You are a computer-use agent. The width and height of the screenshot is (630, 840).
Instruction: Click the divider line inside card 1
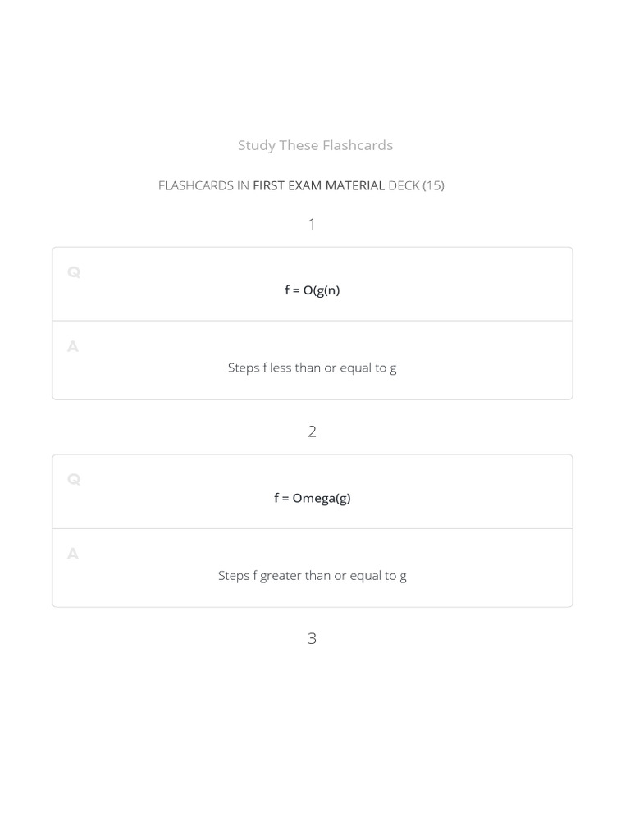(313, 321)
